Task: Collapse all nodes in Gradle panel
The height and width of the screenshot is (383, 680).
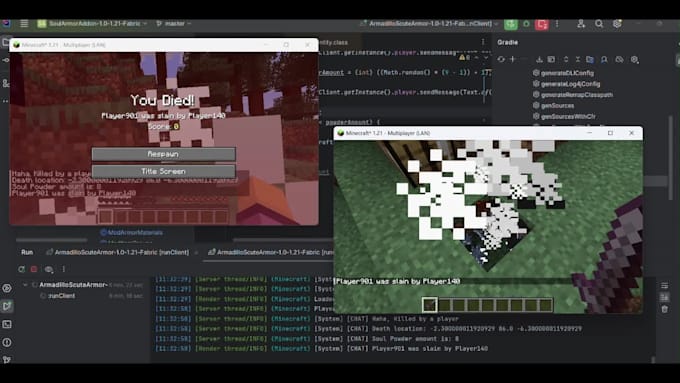Action: coord(578,59)
